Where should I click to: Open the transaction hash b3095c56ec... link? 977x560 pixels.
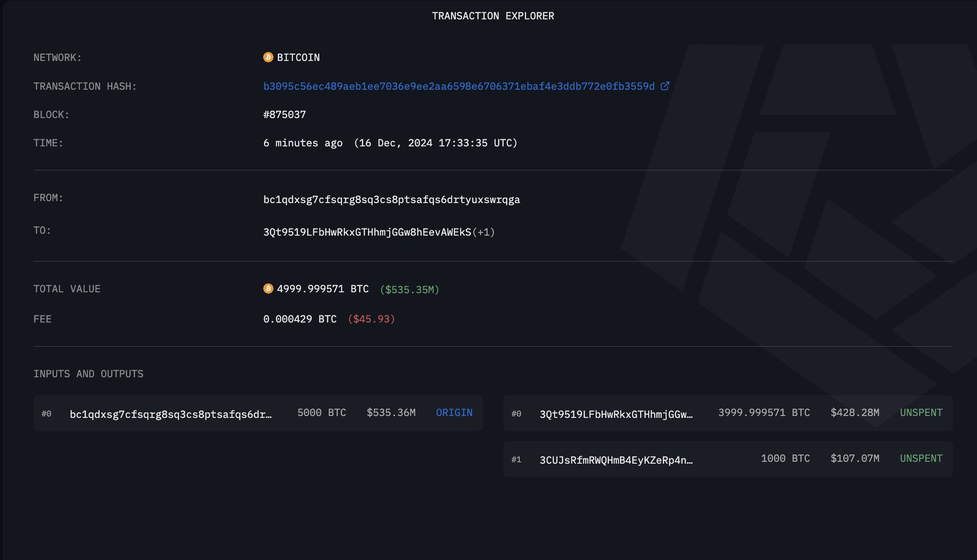[x=459, y=86]
